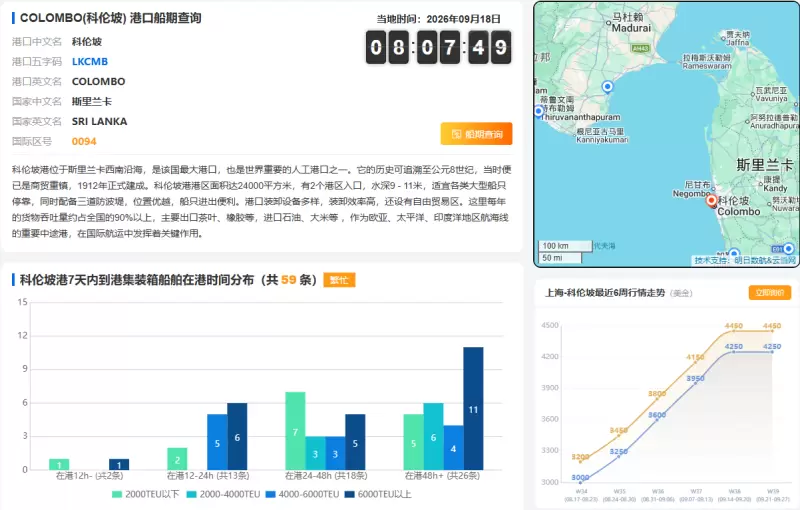Click the blue marker above the 技术支持 credit

[x=734, y=252]
